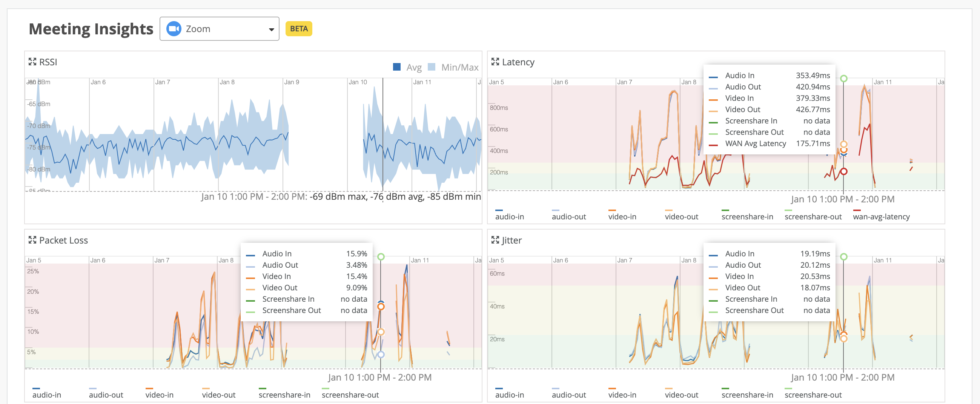The image size is (980, 404).
Task: Click the dropdown arrow beside Zoom
Action: (271, 29)
